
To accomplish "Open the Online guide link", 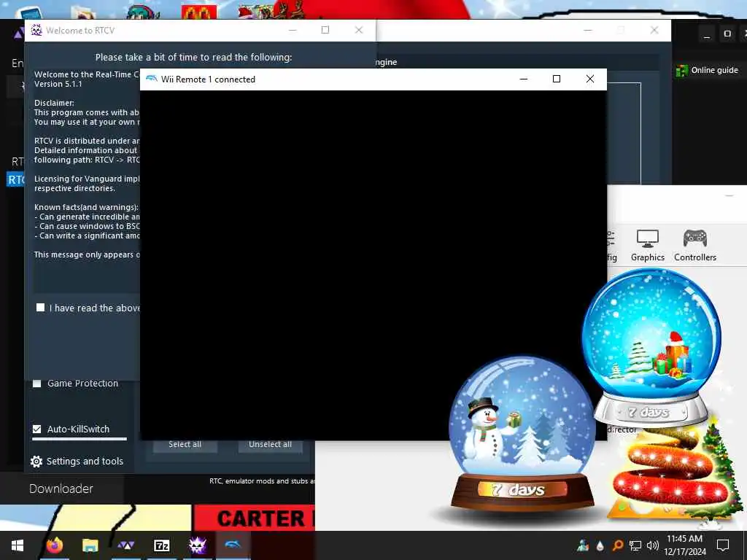I will pyautogui.click(x=714, y=70).
